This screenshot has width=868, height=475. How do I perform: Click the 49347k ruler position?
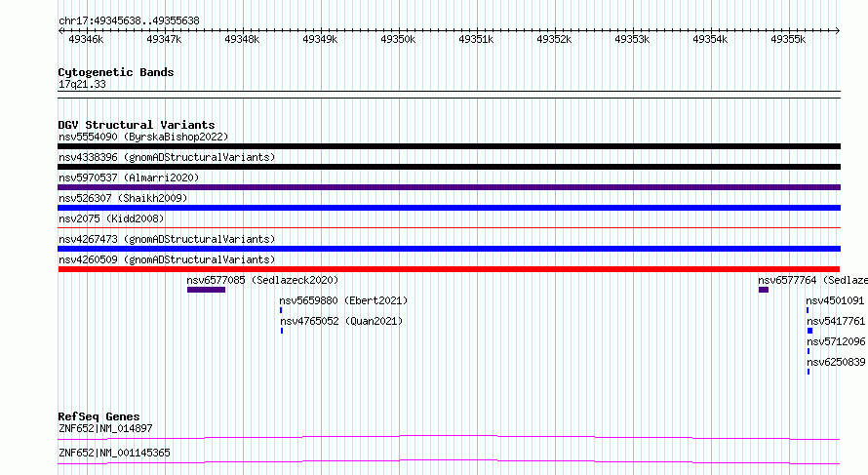pyautogui.click(x=164, y=39)
